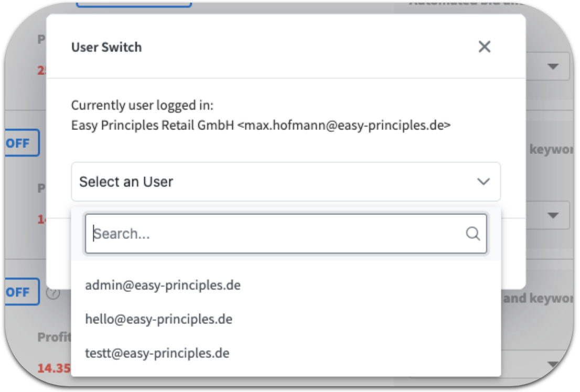Viewport: 580px width, 392px height.
Task: Open the top-right background dropdown arrow
Action: (x=553, y=67)
